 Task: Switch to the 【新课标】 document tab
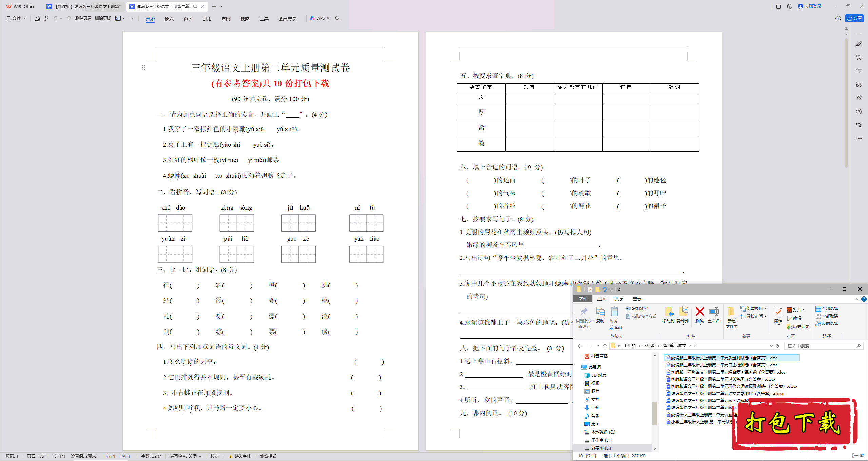(x=85, y=7)
